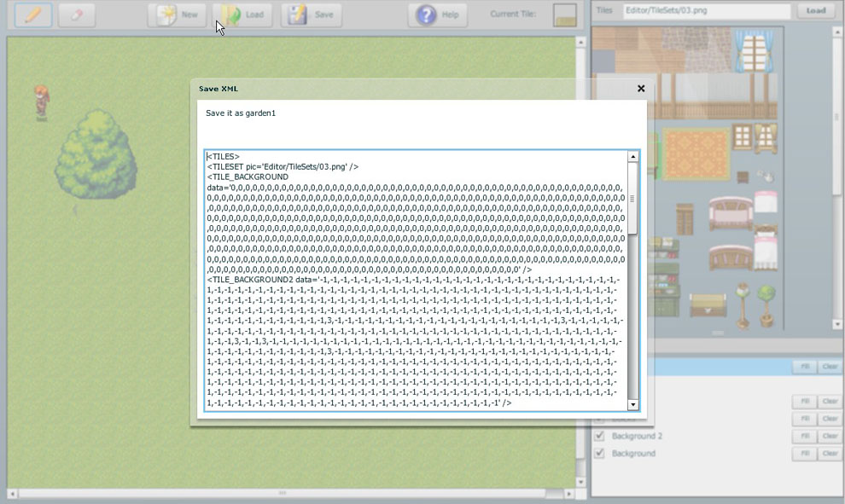Click Clear for the Background 2 layer

(830, 437)
